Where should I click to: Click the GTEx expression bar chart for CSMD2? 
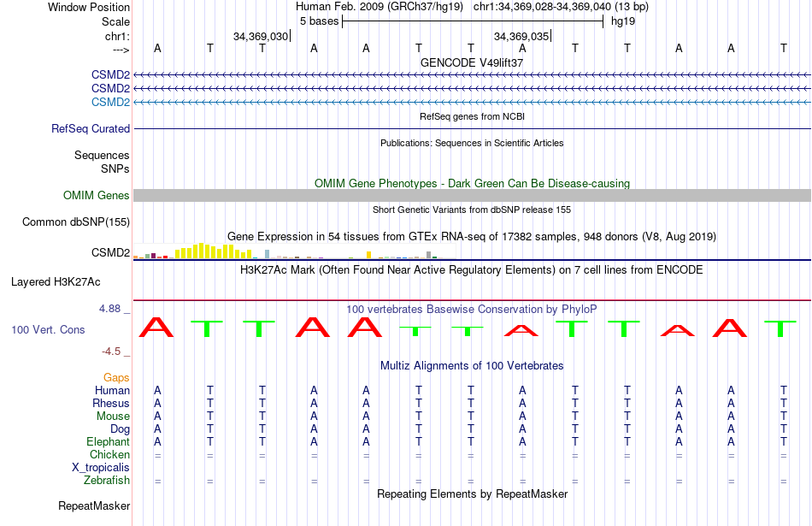(294, 251)
